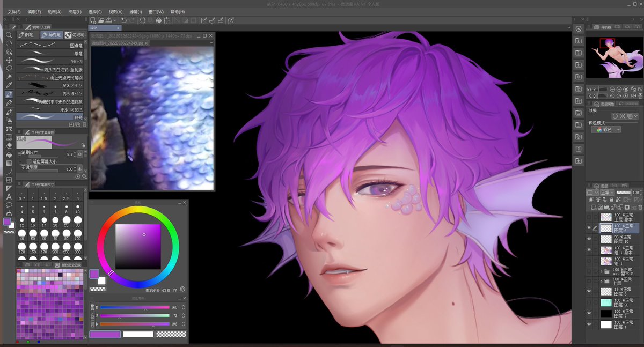Open the help question mark icon in command bar
This screenshot has width=644, height=347.
point(231,20)
